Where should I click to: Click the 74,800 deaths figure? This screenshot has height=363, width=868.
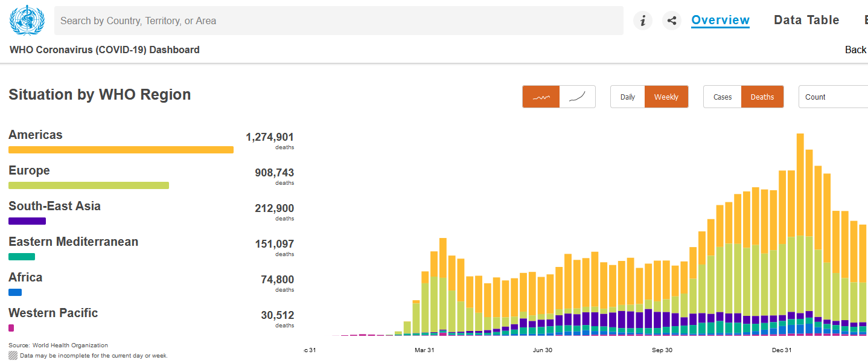pos(278,280)
